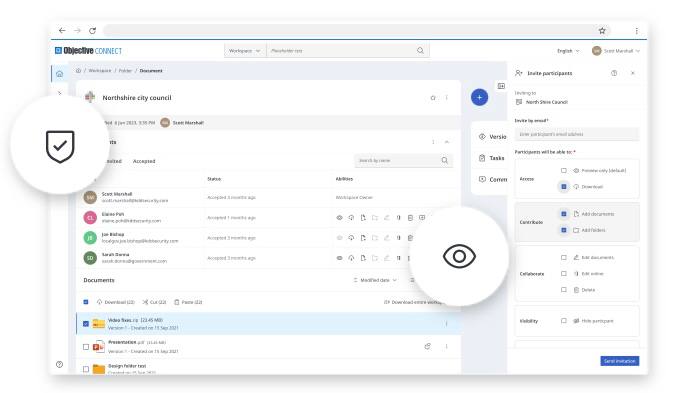This screenshot has width=686, height=393.
Task: Open the participants section kebab menu
Action: (x=434, y=142)
